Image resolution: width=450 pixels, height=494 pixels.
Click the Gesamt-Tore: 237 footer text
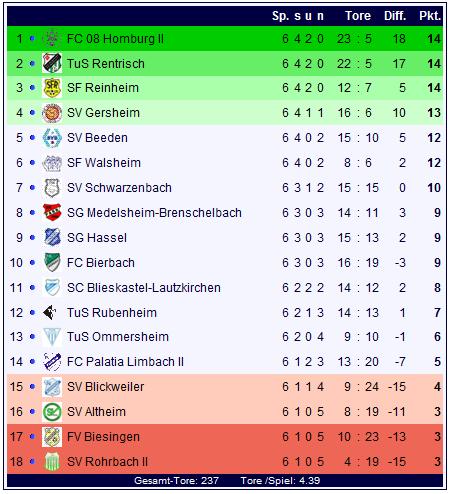coord(176,481)
